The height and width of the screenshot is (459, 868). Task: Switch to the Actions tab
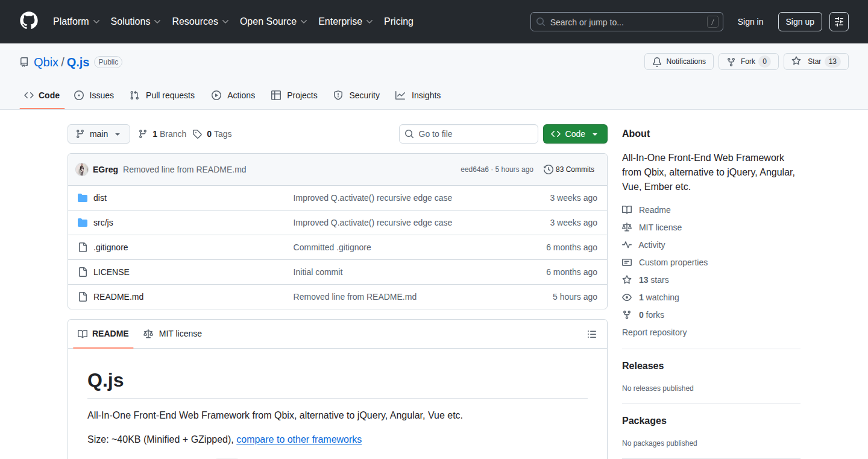[233, 95]
